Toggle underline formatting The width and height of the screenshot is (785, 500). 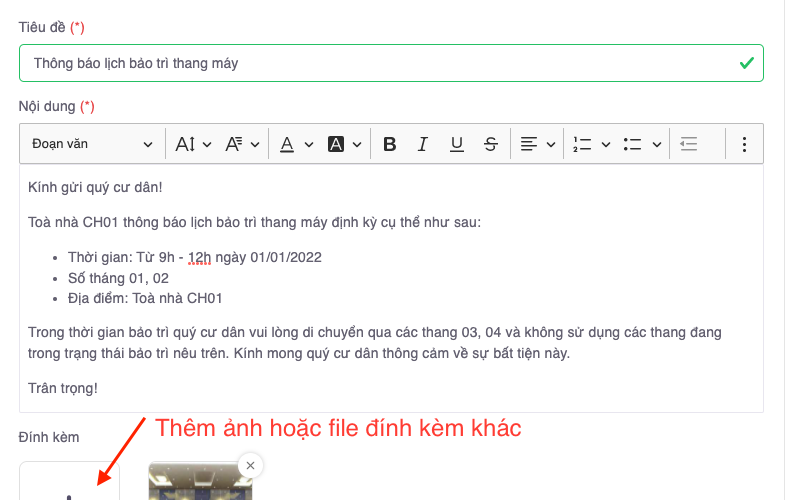click(457, 144)
